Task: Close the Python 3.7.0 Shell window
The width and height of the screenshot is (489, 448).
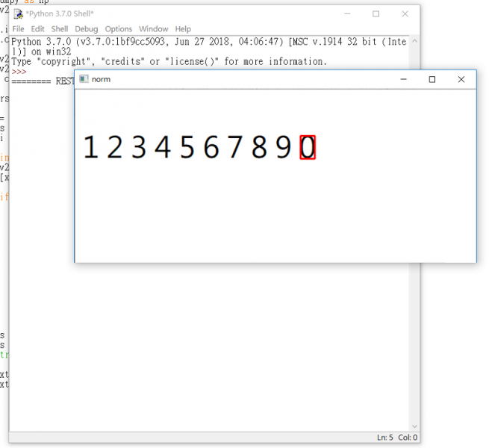Action: [405, 14]
